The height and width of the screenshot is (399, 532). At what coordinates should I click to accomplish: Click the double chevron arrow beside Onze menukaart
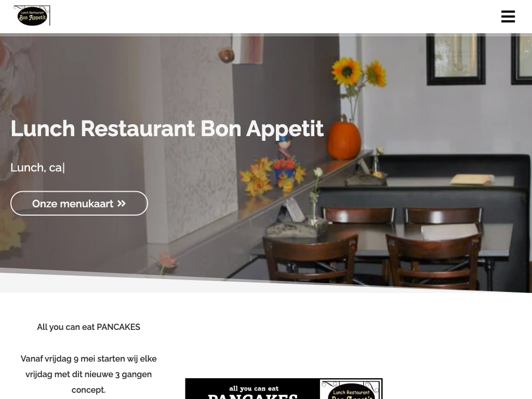coord(122,204)
